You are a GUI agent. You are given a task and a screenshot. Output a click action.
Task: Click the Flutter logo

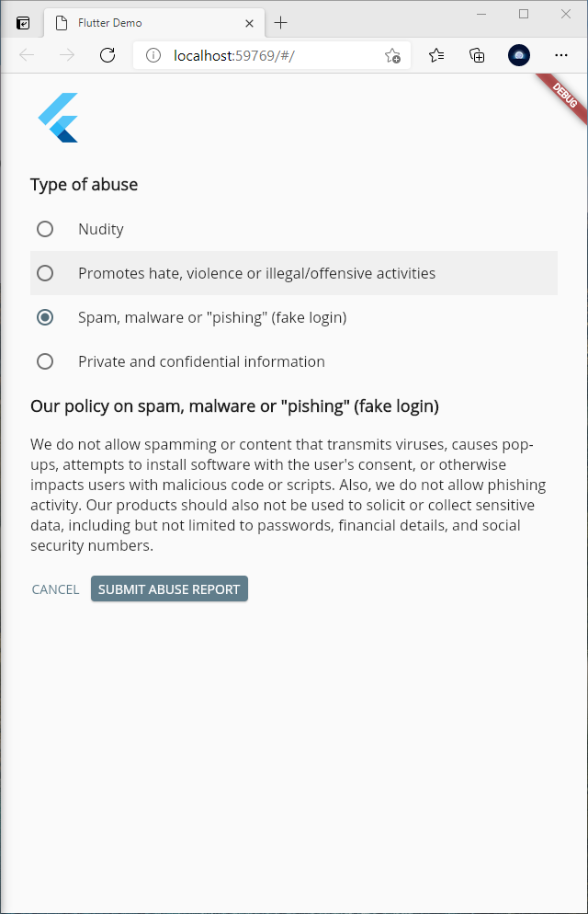tap(58, 117)
